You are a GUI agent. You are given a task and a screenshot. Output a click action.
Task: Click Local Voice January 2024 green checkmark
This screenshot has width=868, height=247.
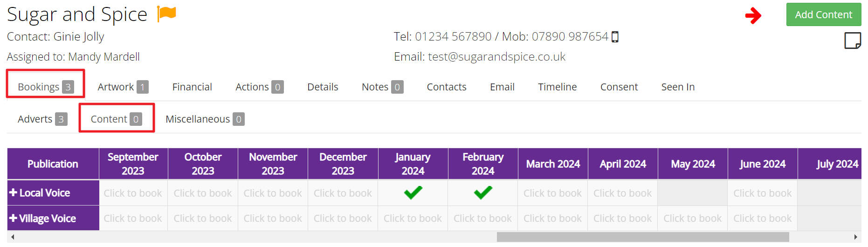coord(413,192)
